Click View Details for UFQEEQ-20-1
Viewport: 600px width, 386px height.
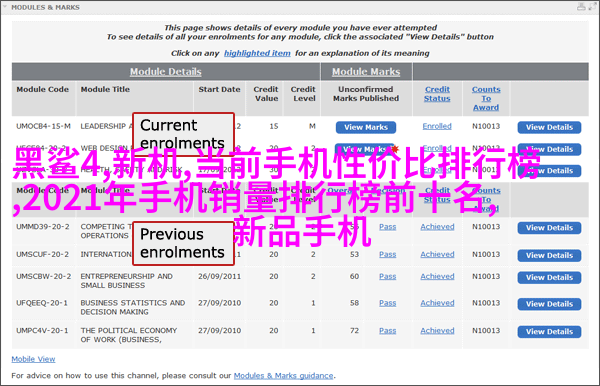549,304
